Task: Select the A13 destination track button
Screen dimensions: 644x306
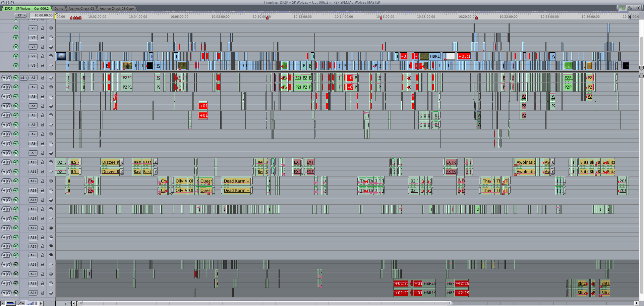Action: 33,191
